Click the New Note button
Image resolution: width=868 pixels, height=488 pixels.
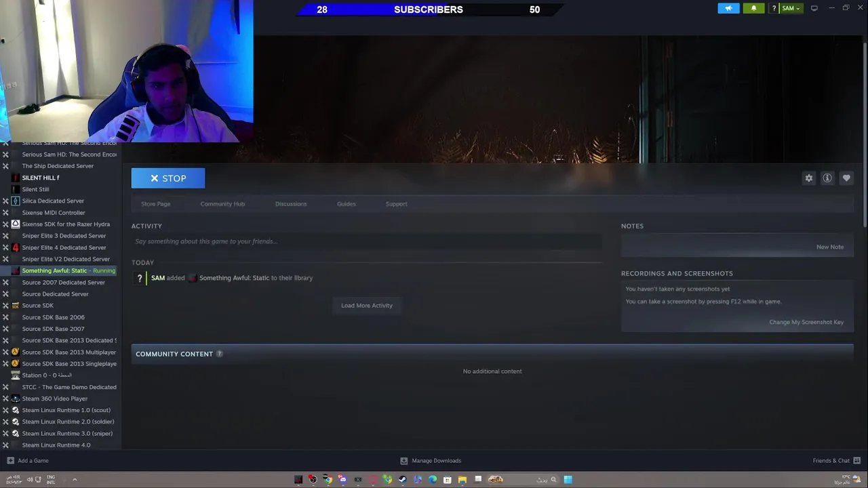(830, 247)
